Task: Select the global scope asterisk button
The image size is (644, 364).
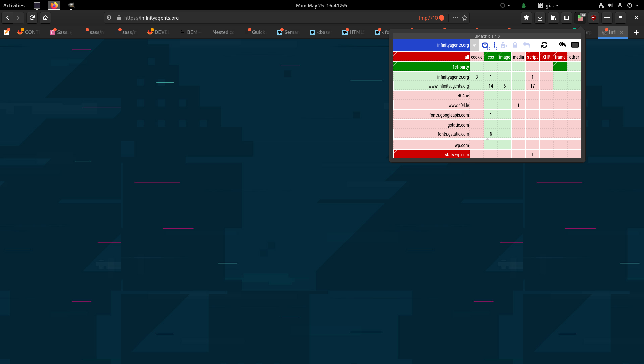Action: [474, 45]
